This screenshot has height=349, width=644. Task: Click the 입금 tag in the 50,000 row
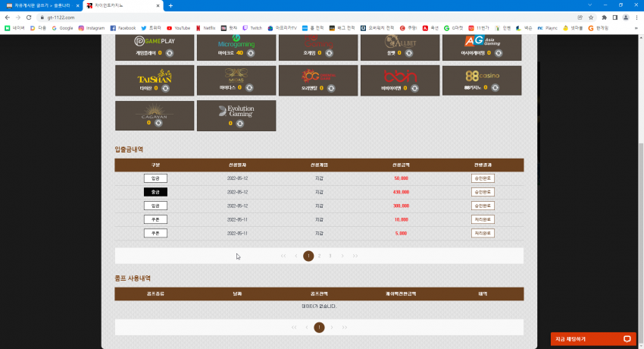(155, 178)
